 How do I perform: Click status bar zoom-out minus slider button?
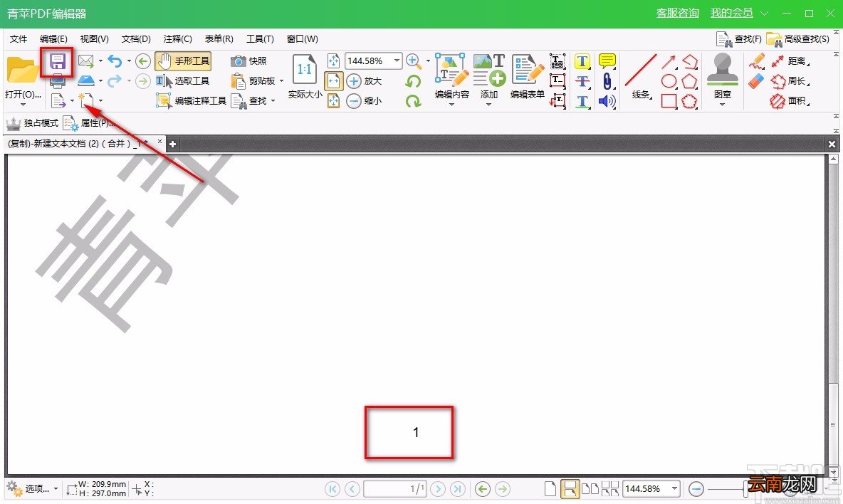(696, 488)
